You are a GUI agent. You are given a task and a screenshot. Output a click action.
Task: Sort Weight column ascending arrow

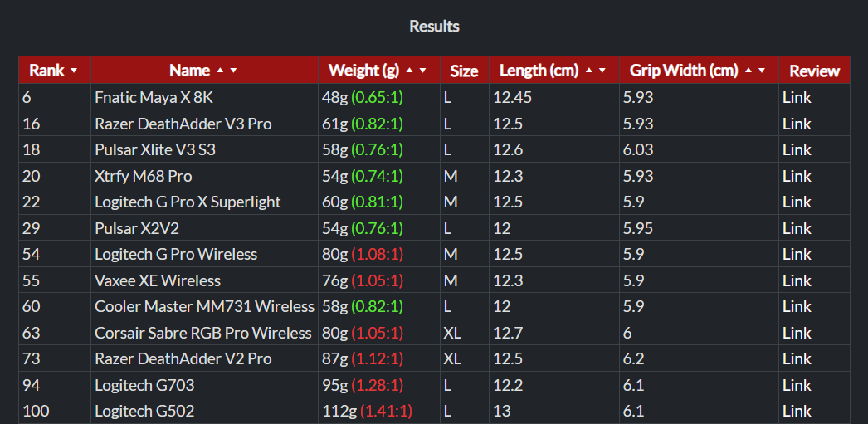point(410,71)
